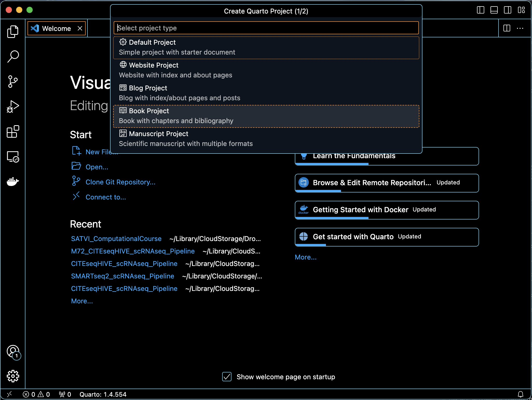Split the editor to the right
The width and height of the screenshot is (532, 400).
pos(507,28)
